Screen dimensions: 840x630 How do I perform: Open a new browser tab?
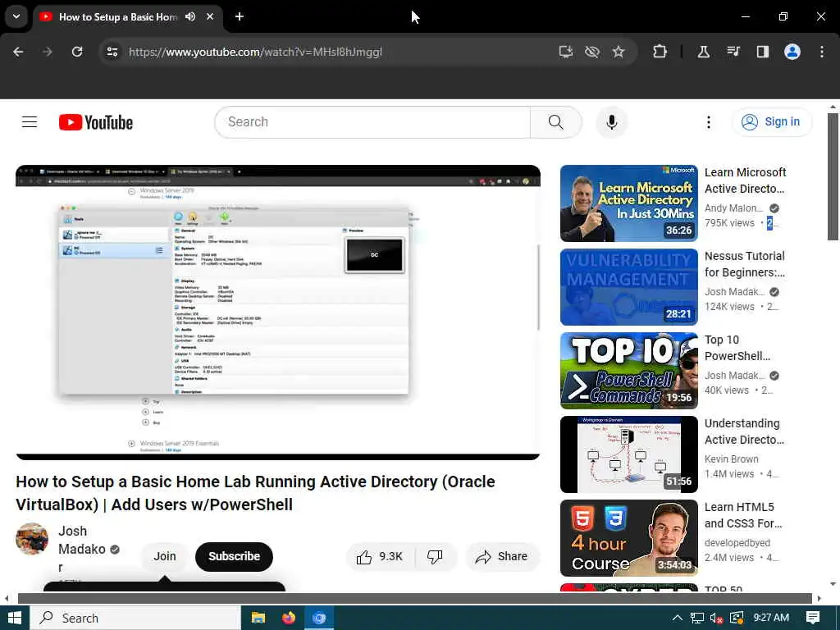point(240,16)
